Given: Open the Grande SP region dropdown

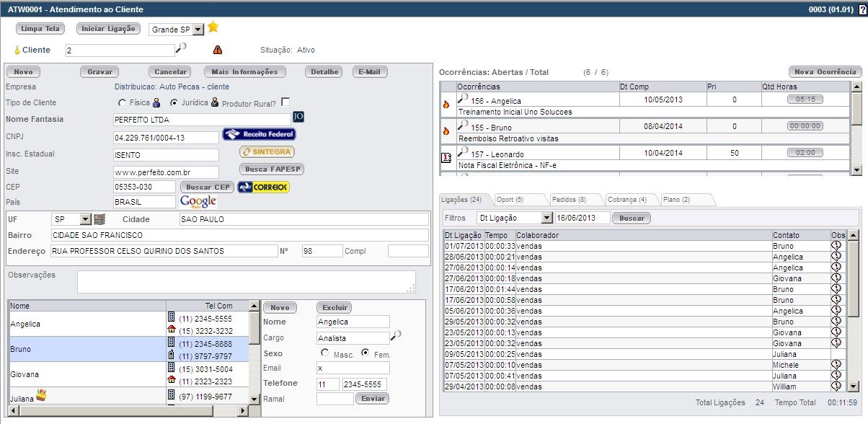Looking at the screenshot, I should point(198,30).
